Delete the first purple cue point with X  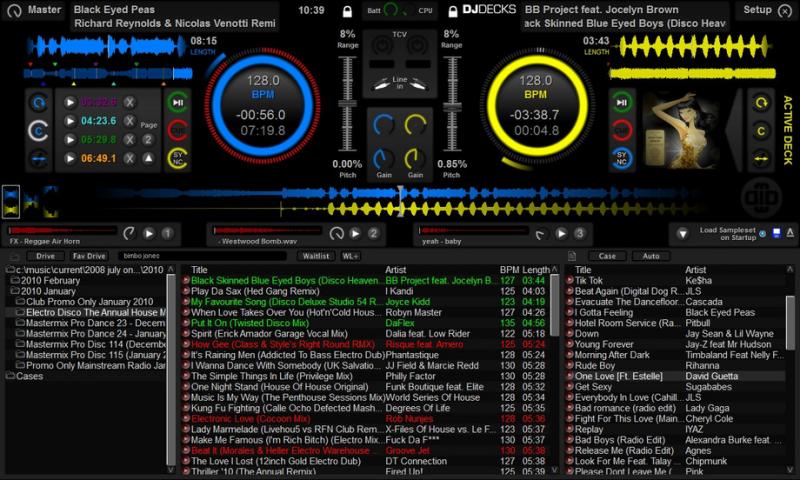pos(130,102)
